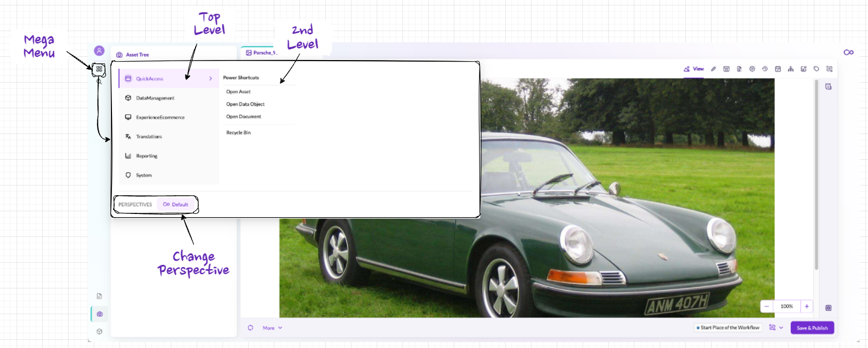Click the infinity logo at top right
This screenshot has width=868, height=348.
click(x=849, y=52)
